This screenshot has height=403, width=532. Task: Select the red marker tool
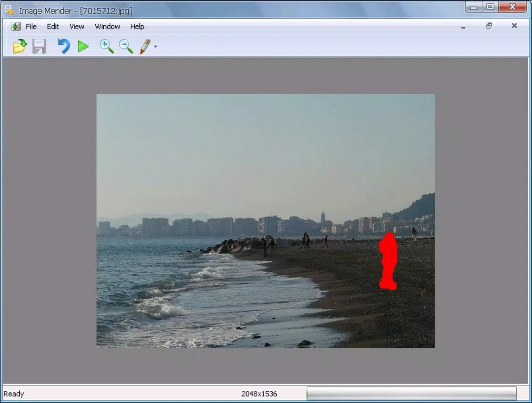point(145,46)
